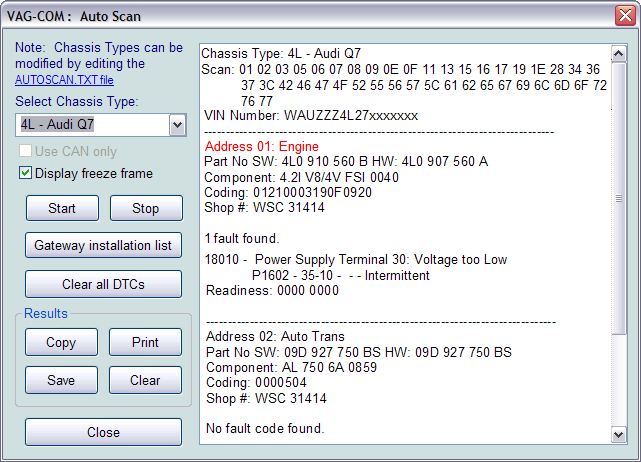The width and height of the screenshot is (641, 462).
Task: Save the scan results
Action: click(x=61, y=380)
